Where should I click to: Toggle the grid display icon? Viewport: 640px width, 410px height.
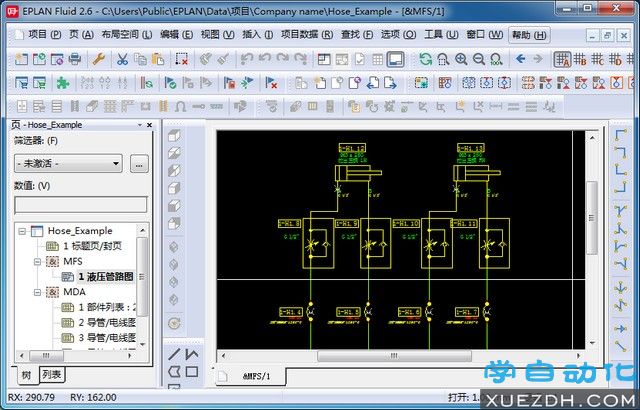click(x=378, y=60)
